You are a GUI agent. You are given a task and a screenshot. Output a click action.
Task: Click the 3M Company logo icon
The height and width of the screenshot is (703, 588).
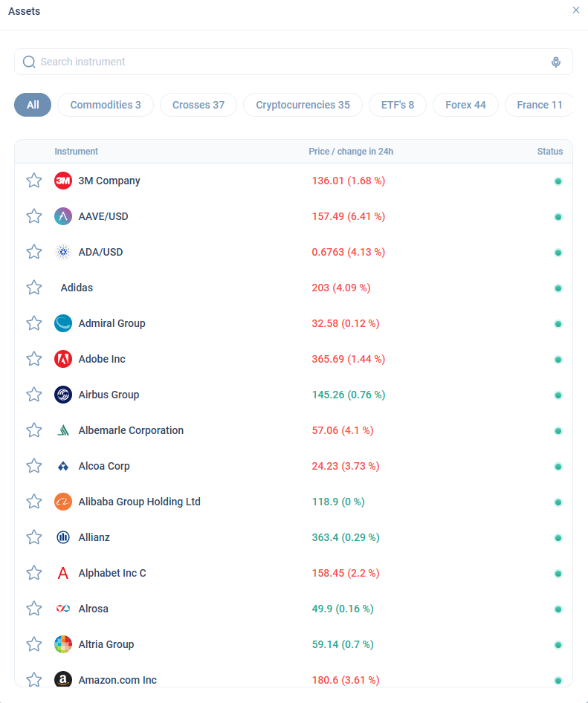63,181
